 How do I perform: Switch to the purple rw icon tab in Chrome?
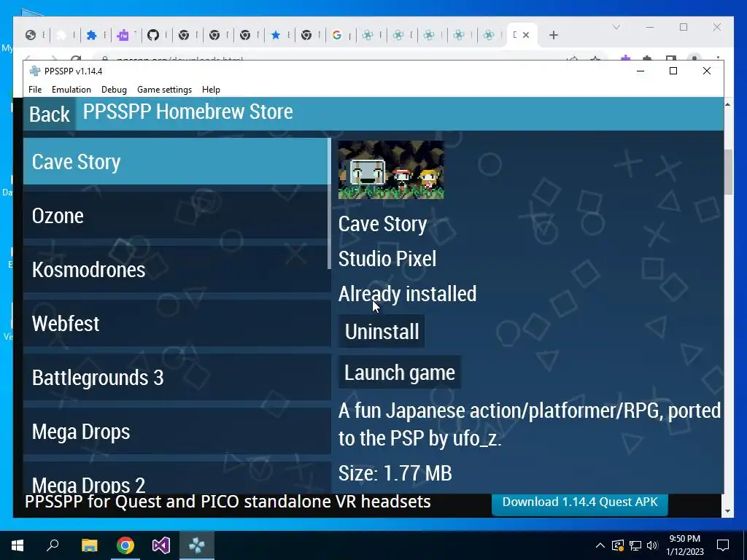point(123,35)
